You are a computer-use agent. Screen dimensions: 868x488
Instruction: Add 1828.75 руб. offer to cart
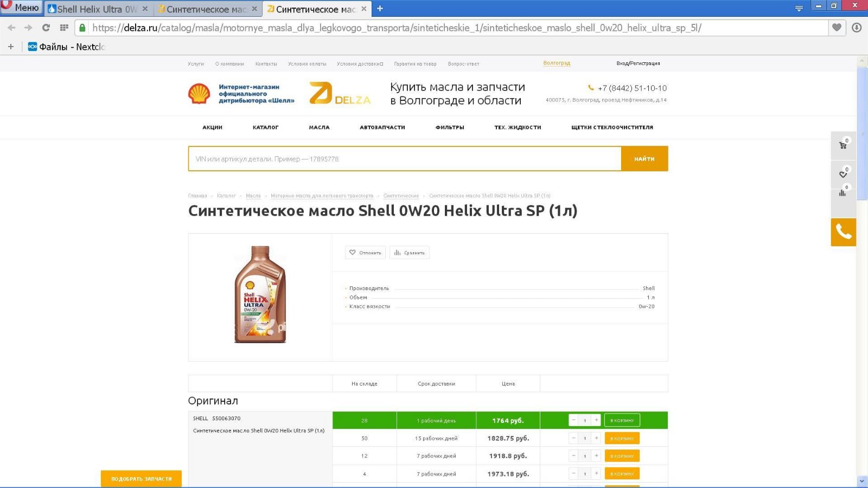622,438
